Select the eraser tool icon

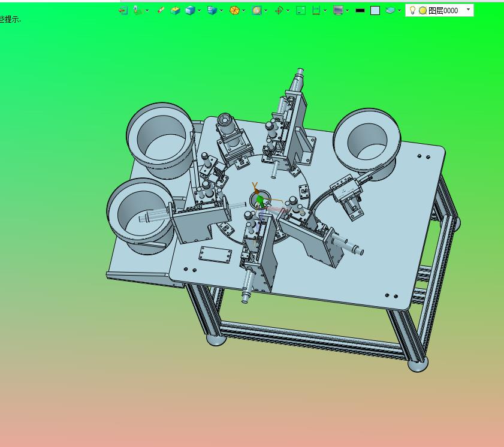coord(161,10)
